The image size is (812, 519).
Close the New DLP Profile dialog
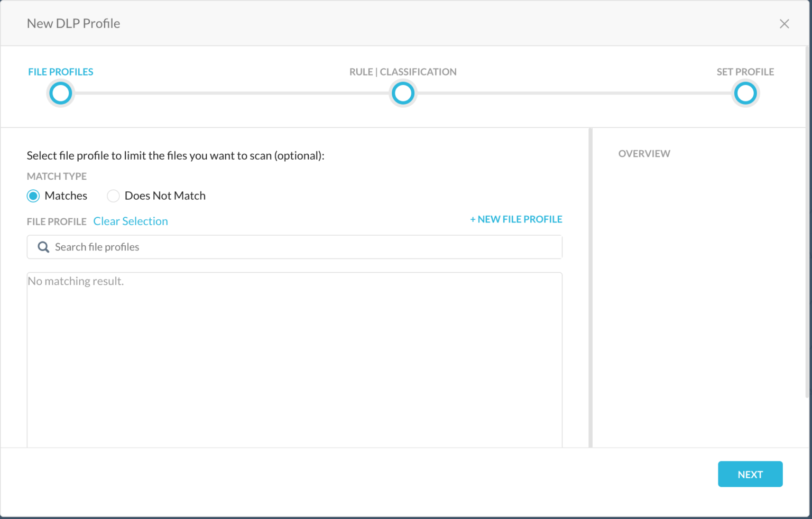[785, 23]
